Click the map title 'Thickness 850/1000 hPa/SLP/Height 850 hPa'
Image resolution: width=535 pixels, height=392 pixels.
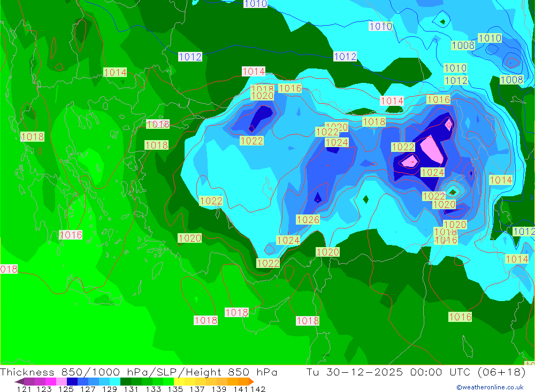tap(139, 372)
